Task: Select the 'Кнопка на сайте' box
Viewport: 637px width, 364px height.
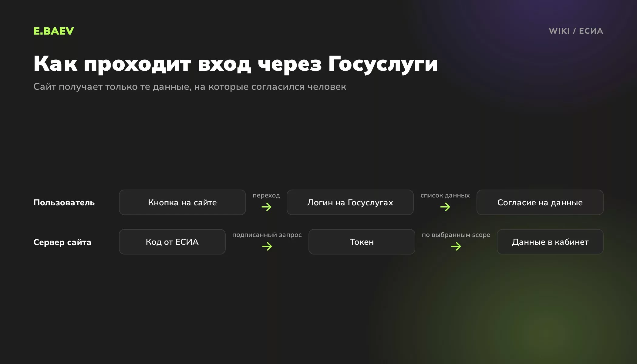Action: pyautogui.click(x=182, y=202)
